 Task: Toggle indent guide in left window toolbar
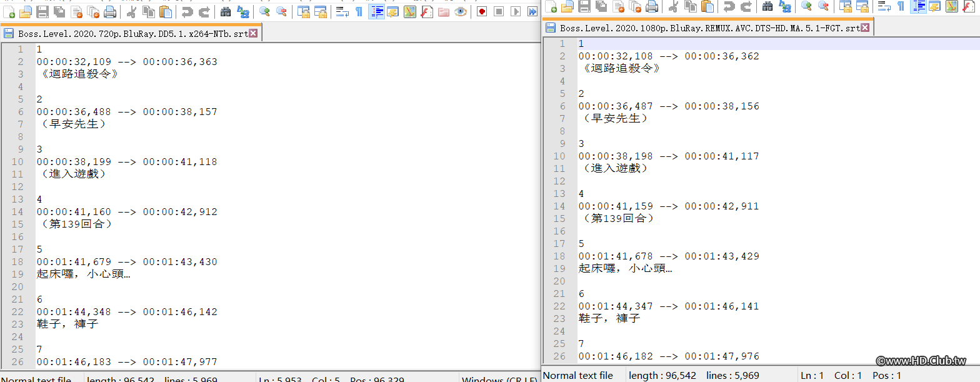tap(376, 12)
